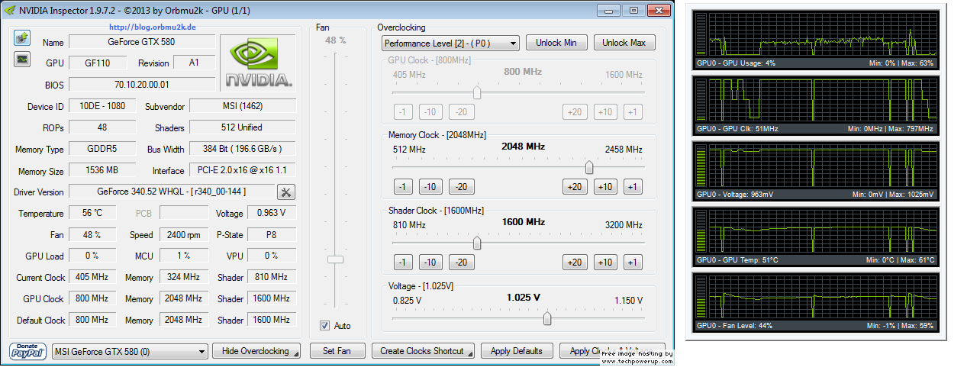Click the Shader Clock slider handle

(x=477, y=243)
